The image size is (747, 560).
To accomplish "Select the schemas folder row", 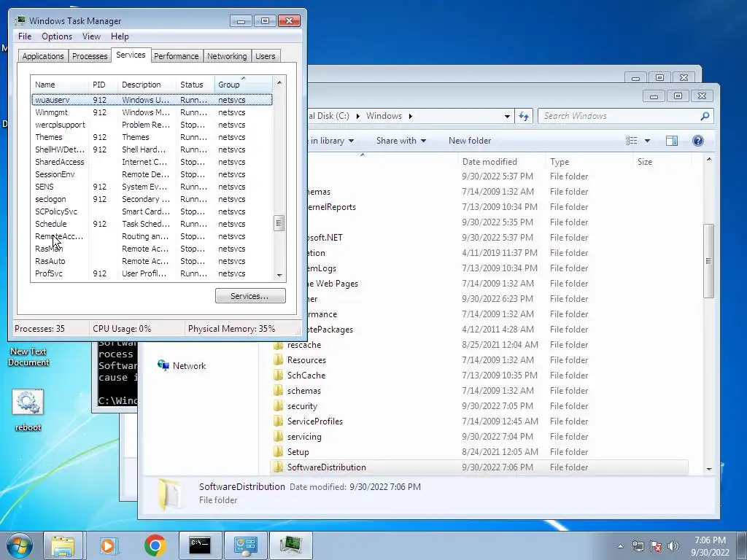I will [479, 391].
